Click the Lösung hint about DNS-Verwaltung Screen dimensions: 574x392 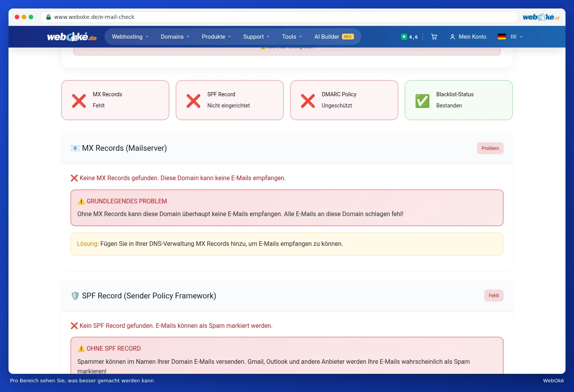[287, 244]
